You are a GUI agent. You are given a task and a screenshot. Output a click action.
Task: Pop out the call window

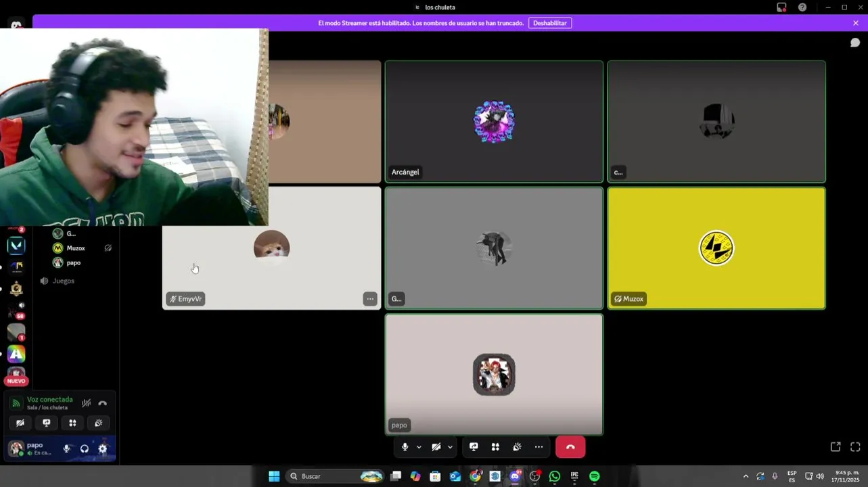point(836,447)
